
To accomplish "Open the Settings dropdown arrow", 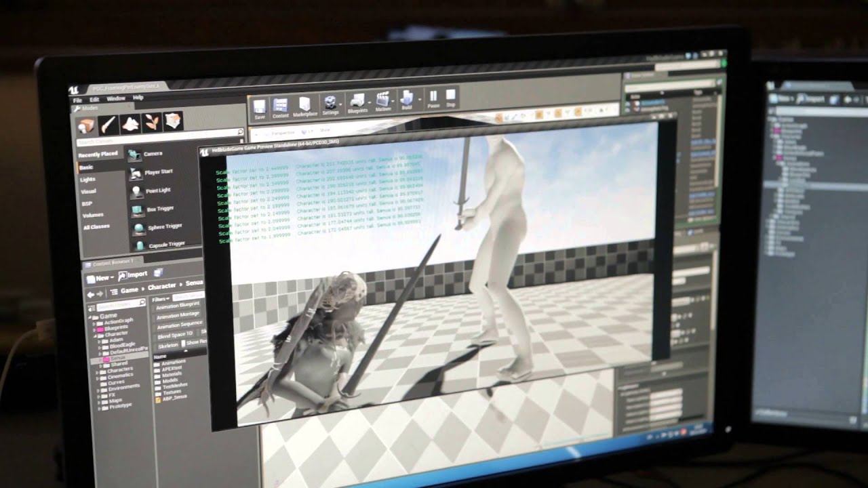I will (x=341, y=104).
